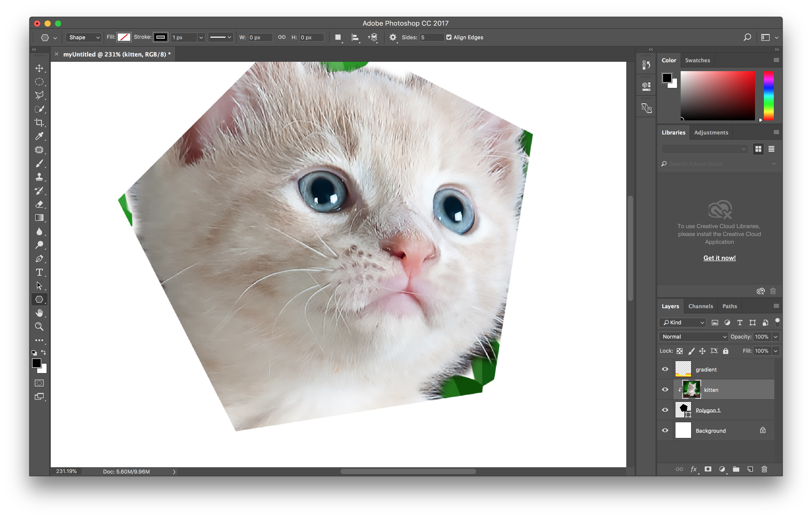The width and height of the screenshot is (812, 518).
Task: Switch to the Swatches tab
Action: [x=697, y=60]
